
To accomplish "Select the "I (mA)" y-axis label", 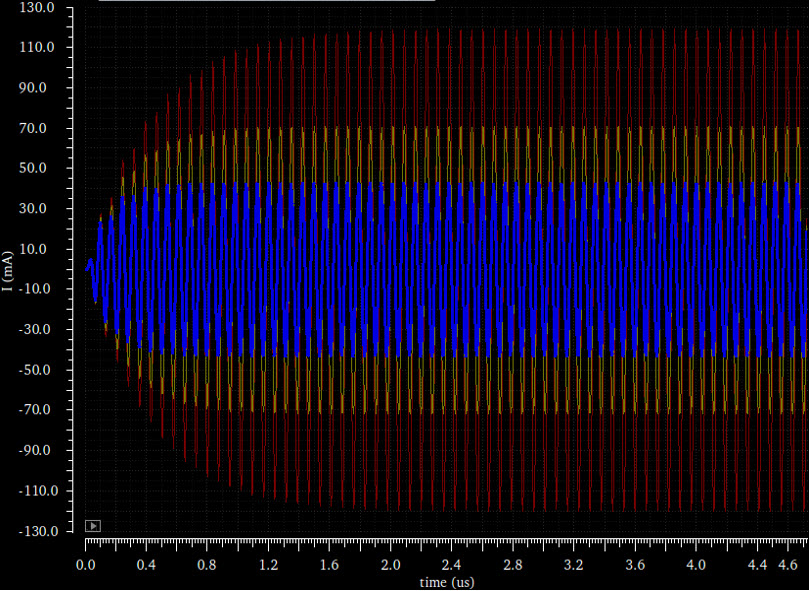I will tap(8, 271).
